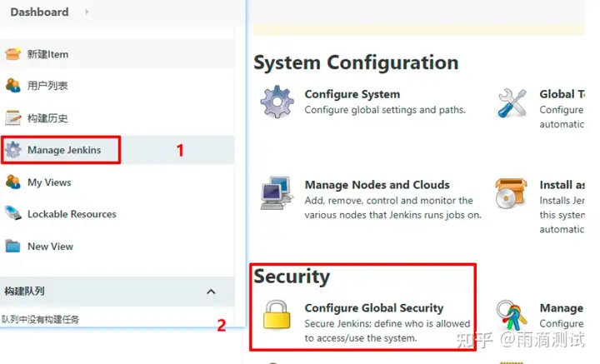Screen dimensions: 600x364
Task: Click the Lockable Resources USB drive icon
Action: pos(13,213)
